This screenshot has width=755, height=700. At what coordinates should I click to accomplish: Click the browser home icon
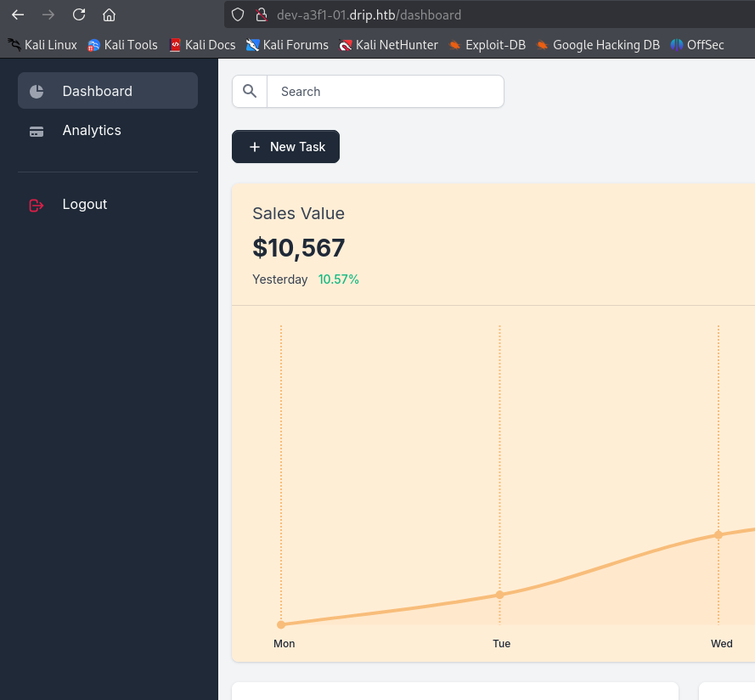(x=109, y=14)
